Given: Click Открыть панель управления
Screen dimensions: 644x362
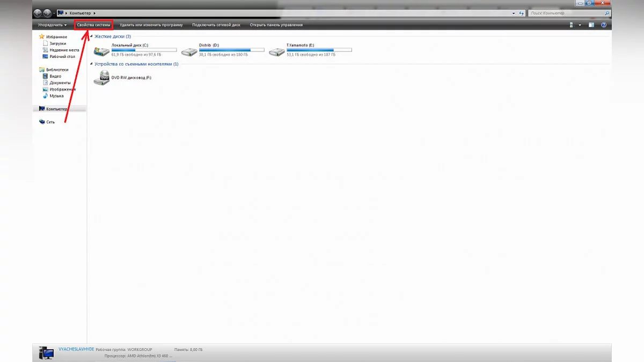Looking at the screenshot, I should tap(276, 25).
